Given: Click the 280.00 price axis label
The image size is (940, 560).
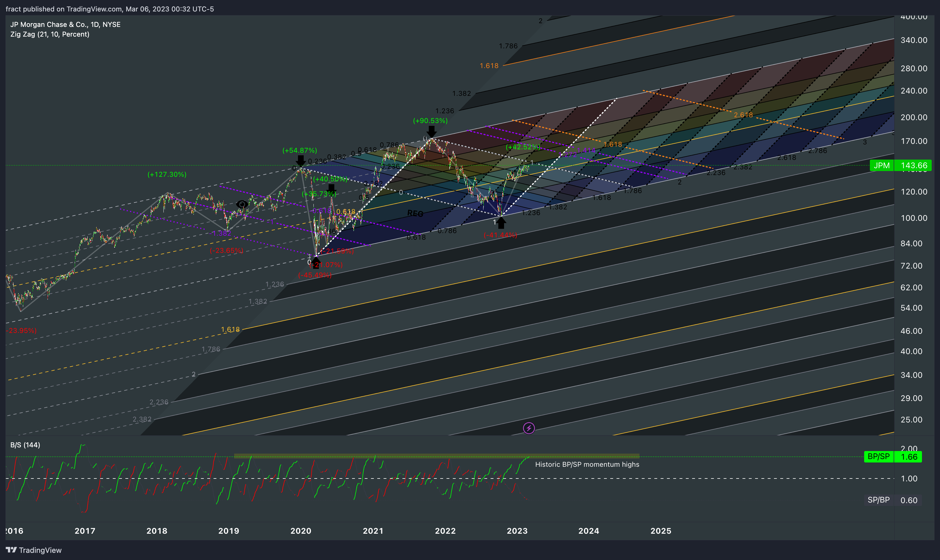Looking at the screenshot, I should (x=914, y=68).
